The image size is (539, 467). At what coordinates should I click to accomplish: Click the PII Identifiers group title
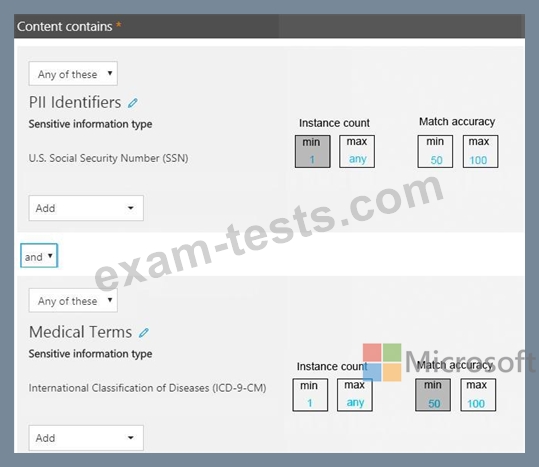pos(75,102)
